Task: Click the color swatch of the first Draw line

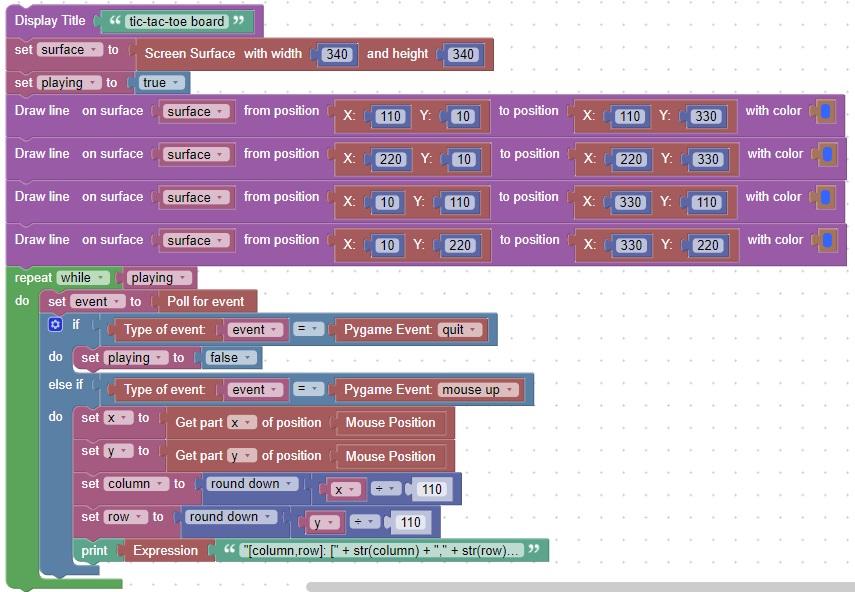Action: pyautogui.click(x=826, y=111)
